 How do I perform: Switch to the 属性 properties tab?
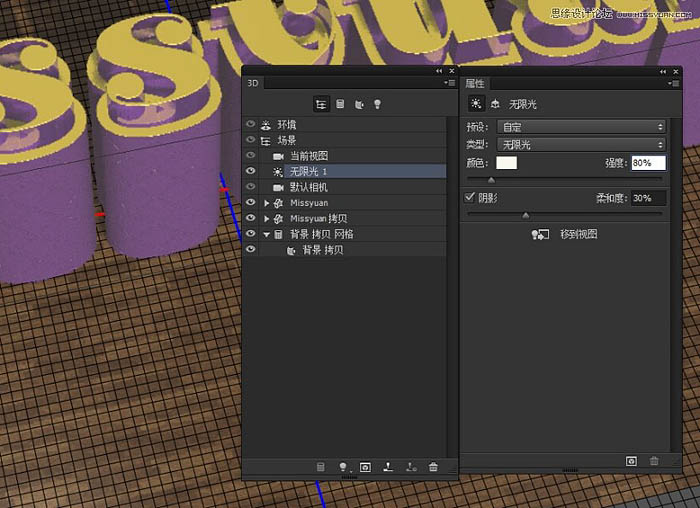[x=475, y=83]
